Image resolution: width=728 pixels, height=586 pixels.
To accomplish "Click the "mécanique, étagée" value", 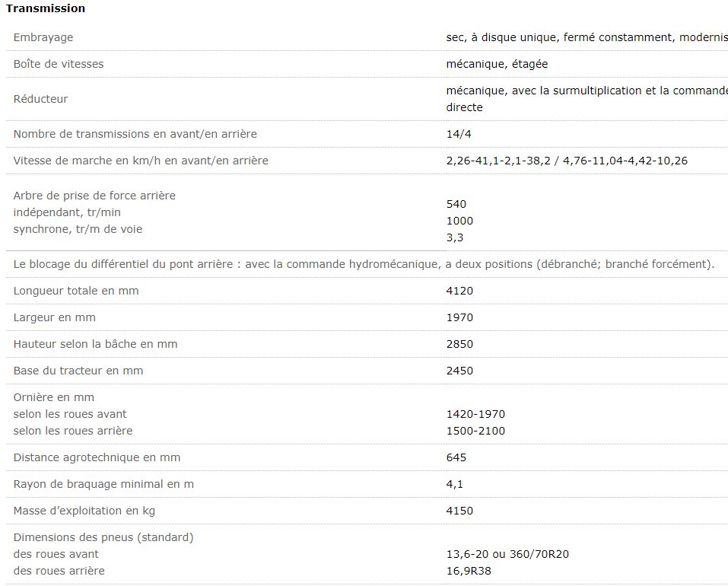I will point(497,64).
